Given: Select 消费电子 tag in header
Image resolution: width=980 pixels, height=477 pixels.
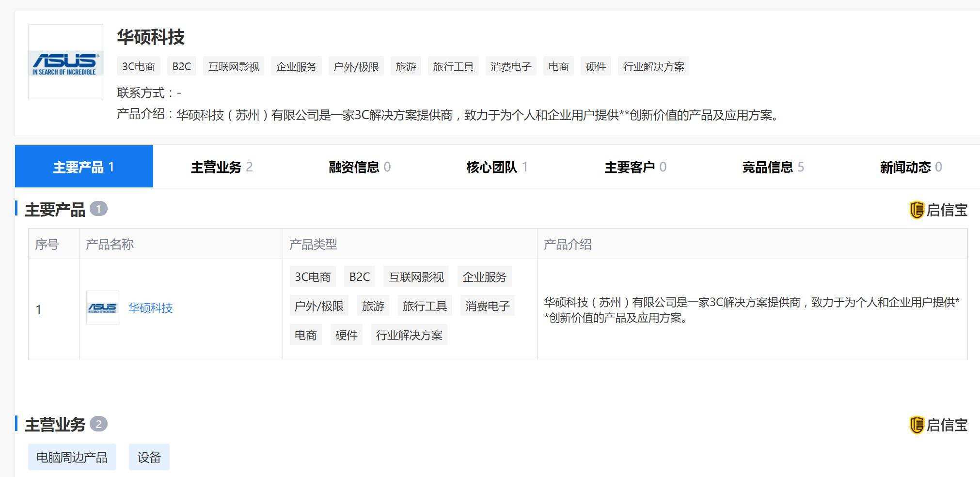Looking at the screenshot, I should point(511,66).
